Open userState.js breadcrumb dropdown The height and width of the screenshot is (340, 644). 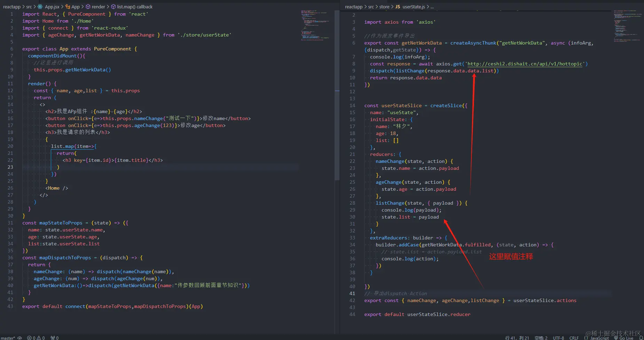pyautogui.click(x=414, y=7)
